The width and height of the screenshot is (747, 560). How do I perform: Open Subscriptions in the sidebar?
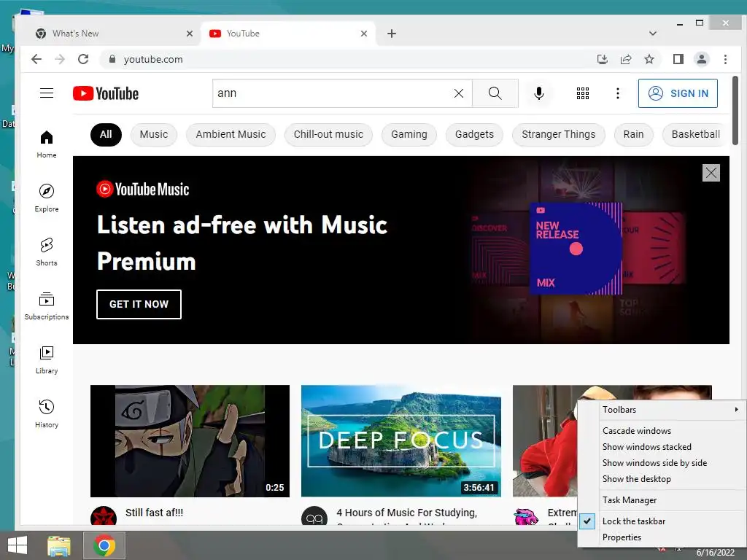coord(47,306)
